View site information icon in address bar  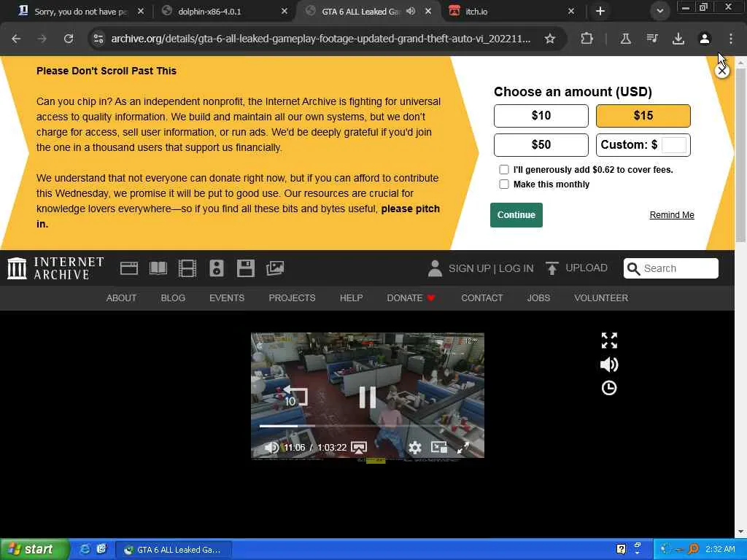[98, 39]
